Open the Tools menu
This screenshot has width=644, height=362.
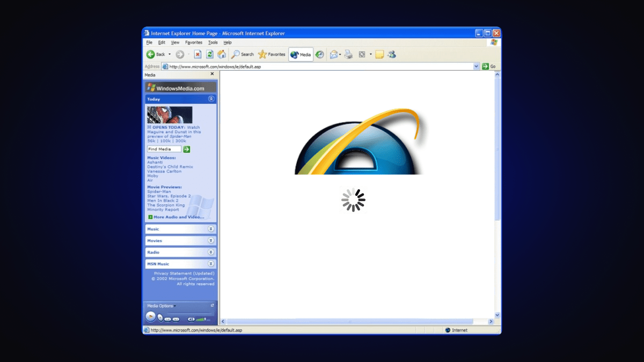pyautogui.click(x=213, y=42)
